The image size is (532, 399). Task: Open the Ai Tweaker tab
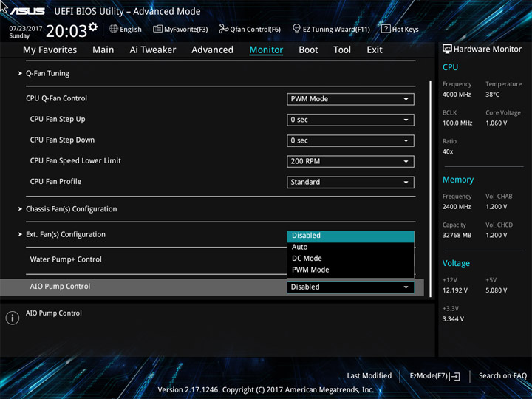[x=153, y=50]
